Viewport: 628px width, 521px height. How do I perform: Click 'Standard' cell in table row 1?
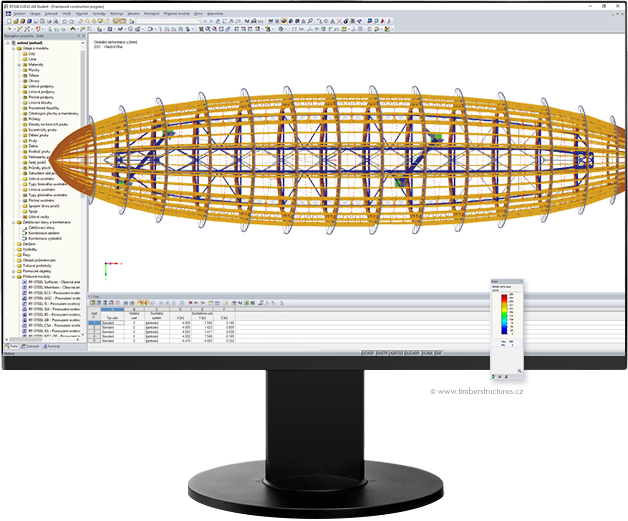(112, 323)
